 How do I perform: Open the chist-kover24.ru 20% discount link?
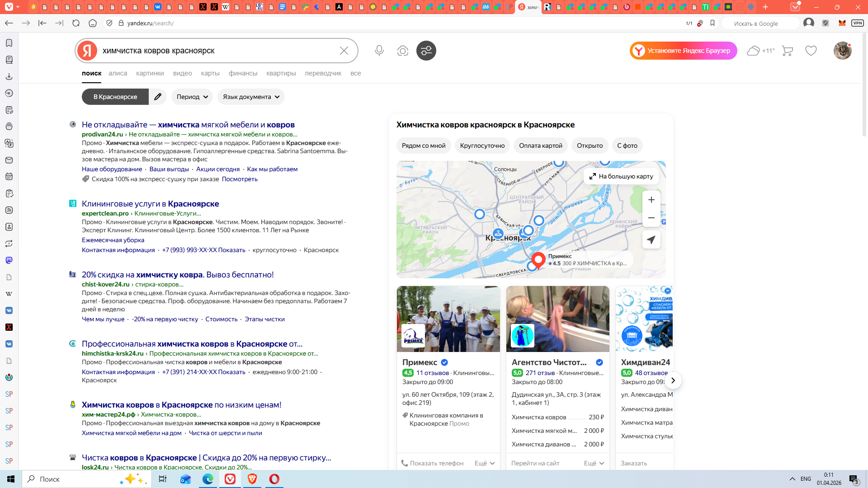click(x=178, y=275)
